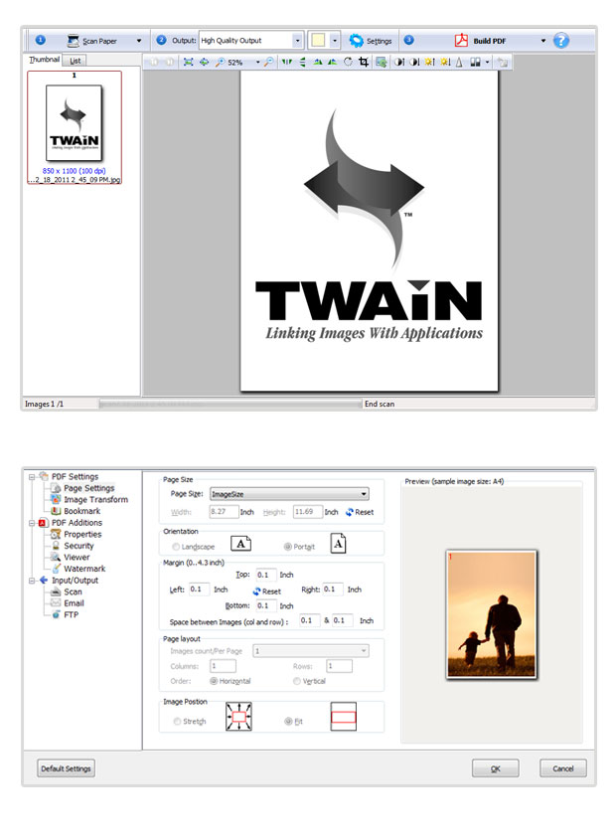Open the Output quality dropdown
Image resolution: width=616 pixels, height=840 pixels.
(297, 41)
